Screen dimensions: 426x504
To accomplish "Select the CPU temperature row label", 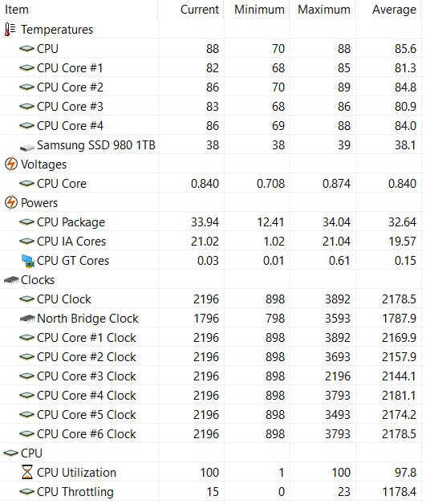I will point(47,49).
